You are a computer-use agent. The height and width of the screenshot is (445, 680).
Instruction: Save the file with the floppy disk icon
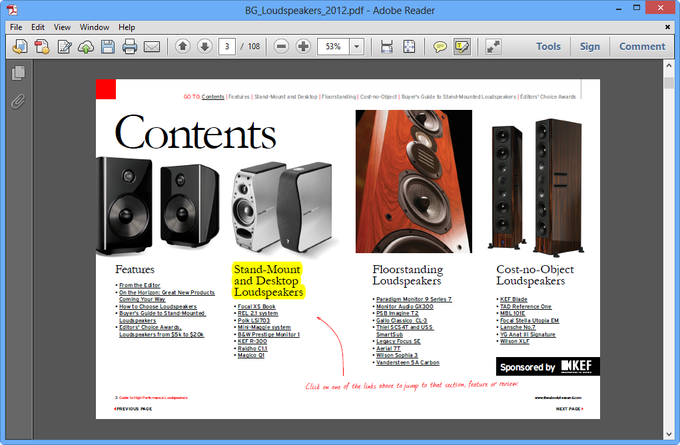tap(108, 46)
